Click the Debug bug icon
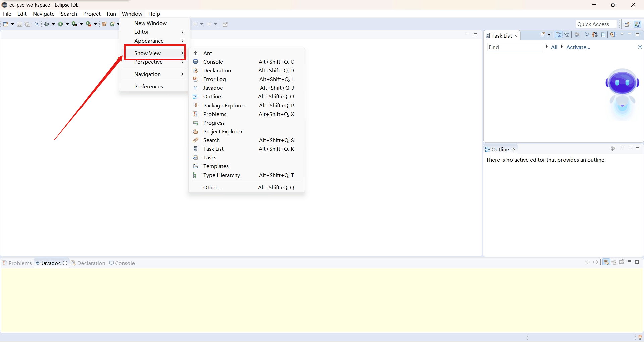Viewport: 644px width, 342px height. click(47, 24)
